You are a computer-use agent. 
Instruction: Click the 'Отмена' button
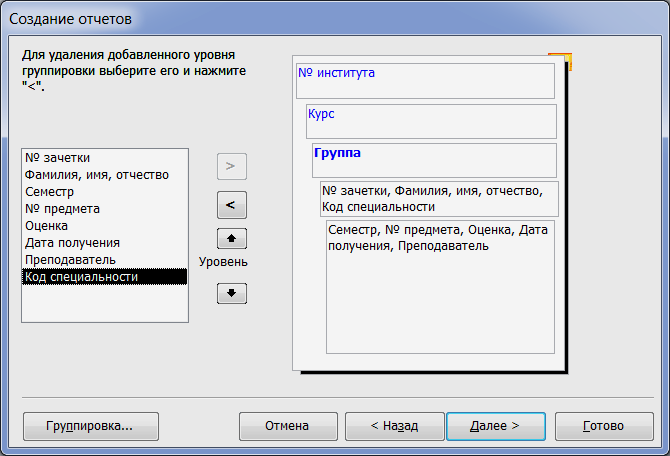click(288, 426)
